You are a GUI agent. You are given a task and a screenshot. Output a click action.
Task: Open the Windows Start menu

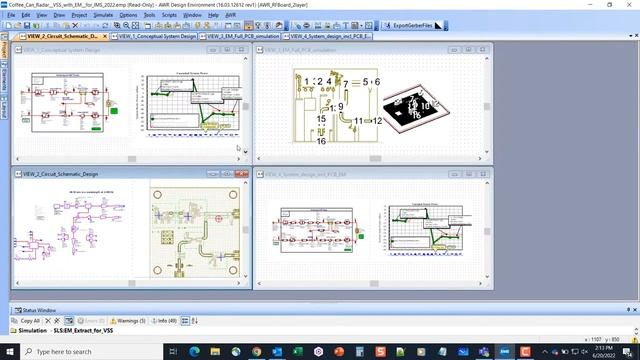pyautogui.click(x=10, y=351)
